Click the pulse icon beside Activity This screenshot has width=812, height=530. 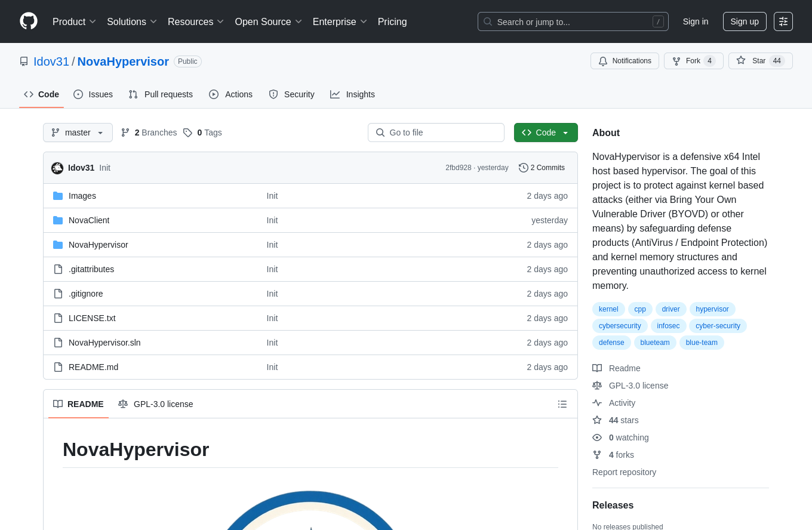pyautogui.click(x=597, y=403)
